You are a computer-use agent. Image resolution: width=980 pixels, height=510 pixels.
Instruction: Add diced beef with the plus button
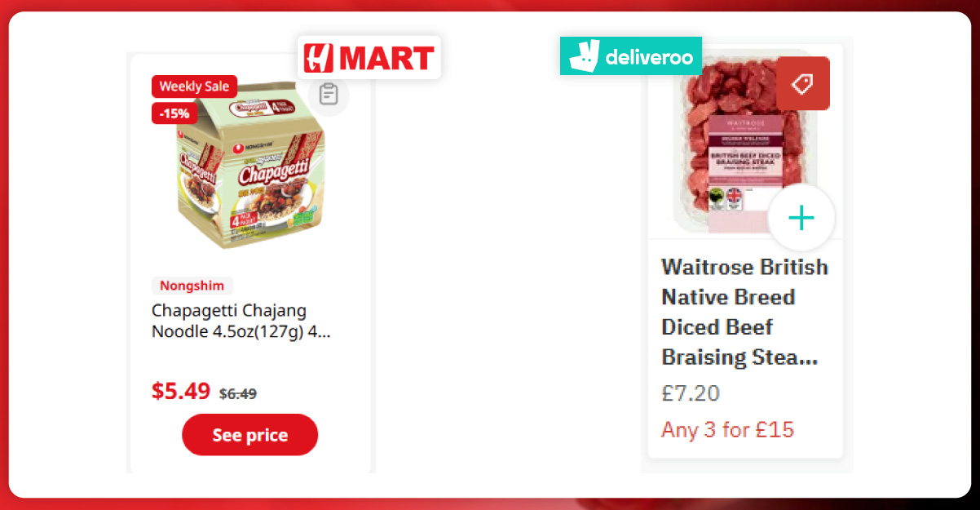801,219
